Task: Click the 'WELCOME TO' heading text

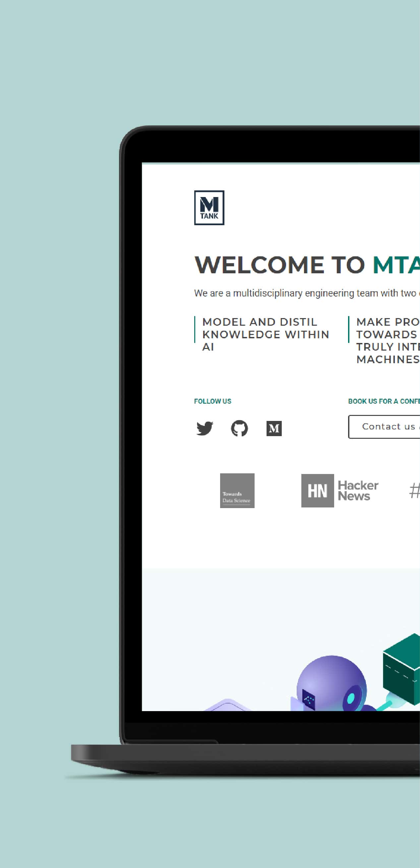Action: (280, 265)
